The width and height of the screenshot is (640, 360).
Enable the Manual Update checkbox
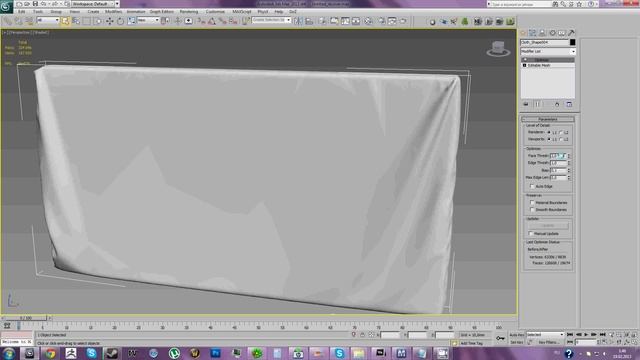(531, 233)
